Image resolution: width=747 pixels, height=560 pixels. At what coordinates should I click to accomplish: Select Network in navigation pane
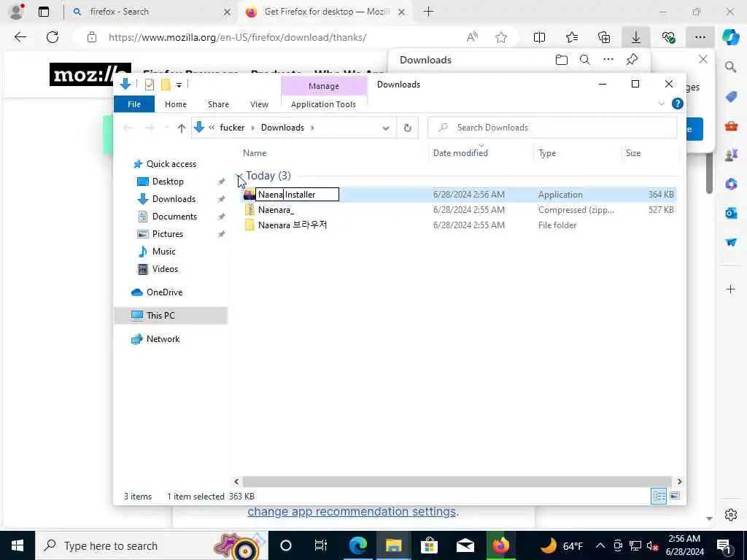(163, 339)
